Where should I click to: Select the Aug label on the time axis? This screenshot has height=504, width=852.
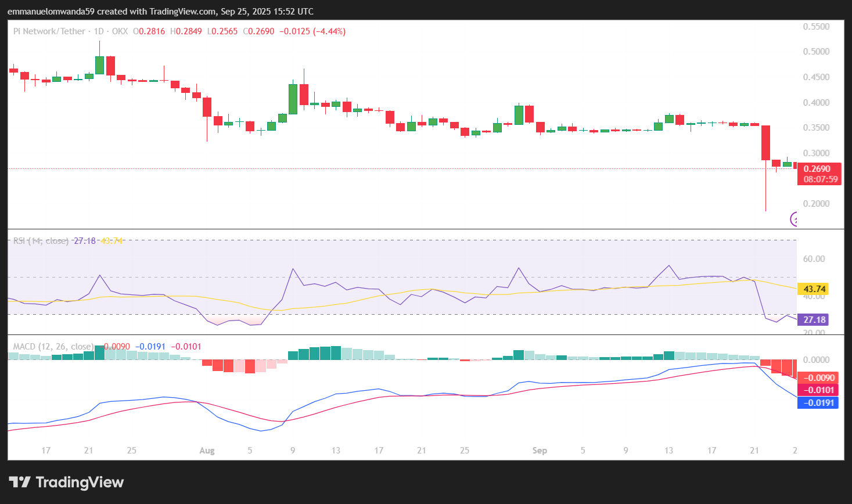207,450
